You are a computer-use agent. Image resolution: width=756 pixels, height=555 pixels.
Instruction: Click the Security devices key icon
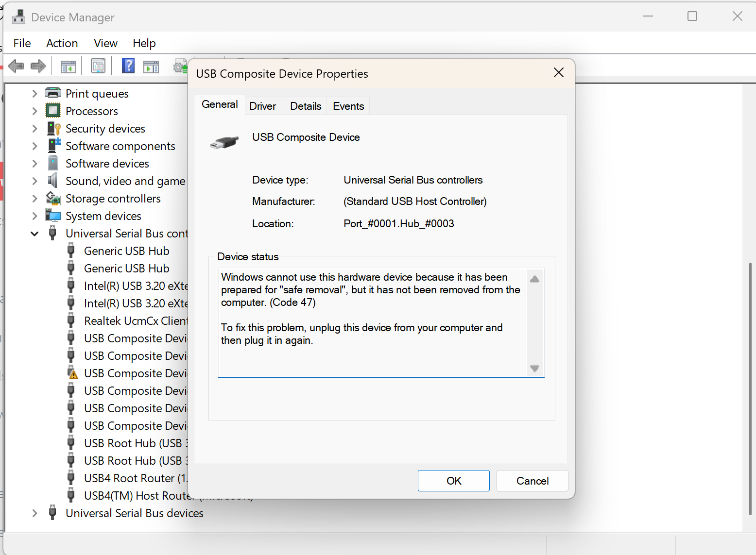[x=53, y=128]
